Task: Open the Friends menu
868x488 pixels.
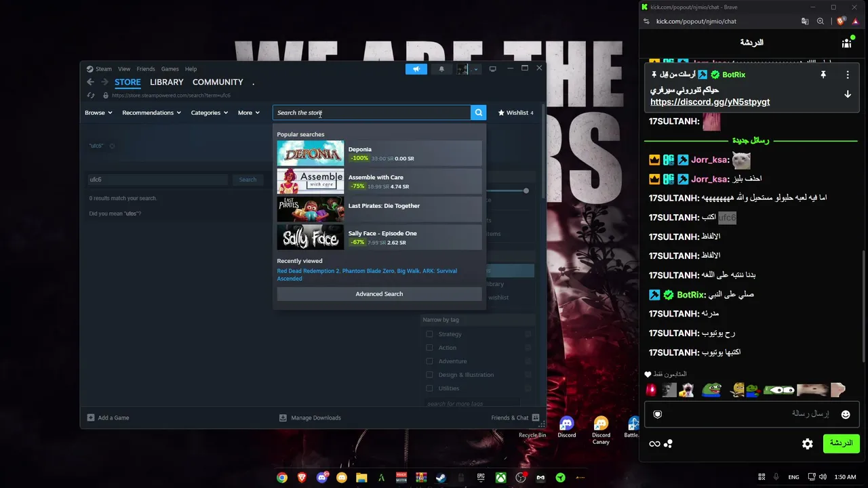Action: click(146, 69)
